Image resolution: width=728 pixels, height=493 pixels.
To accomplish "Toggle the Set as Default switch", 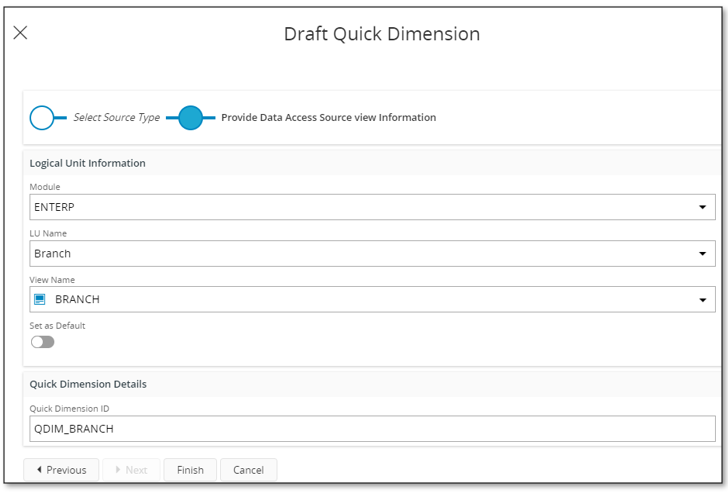I will (x=43, y=342).
